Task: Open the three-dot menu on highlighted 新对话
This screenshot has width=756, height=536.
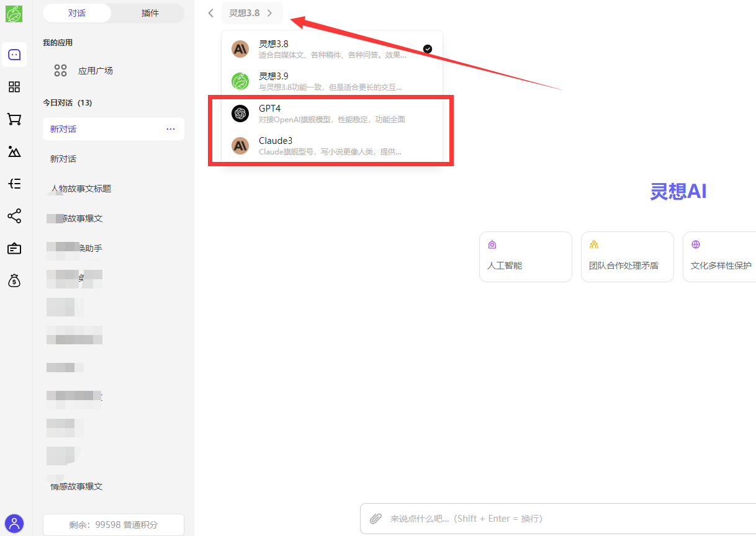Action: (x=171, y=129)
